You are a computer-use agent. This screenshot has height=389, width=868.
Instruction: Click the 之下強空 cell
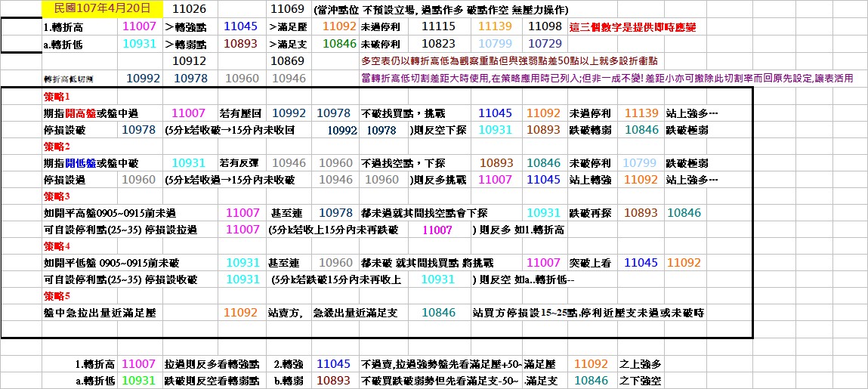pyautogui.click(x=641, y=381)
